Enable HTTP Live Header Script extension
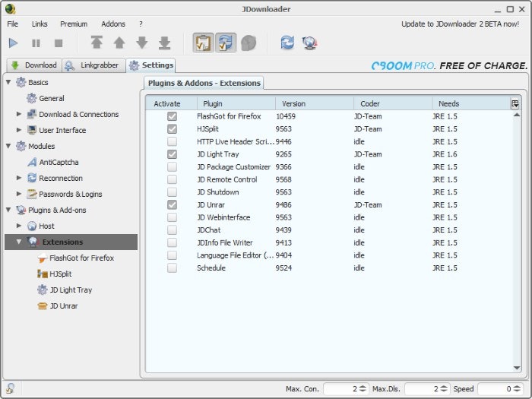 point(172,141)
